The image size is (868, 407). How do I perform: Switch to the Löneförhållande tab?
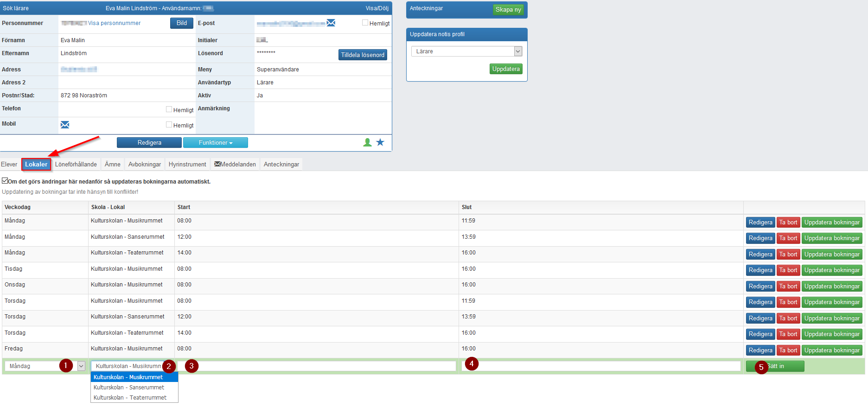76,164
